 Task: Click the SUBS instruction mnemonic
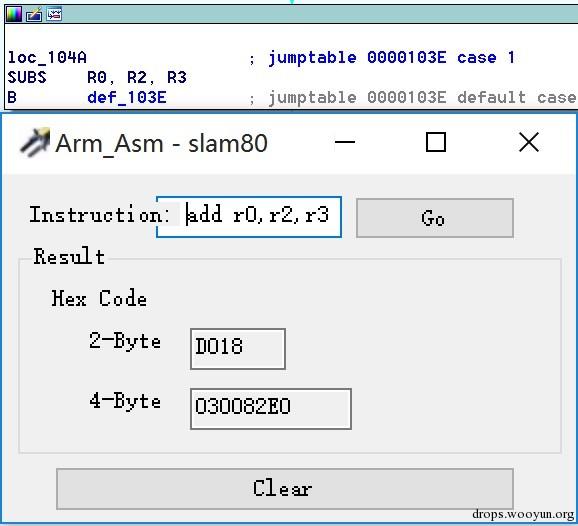click(x=27, y=77)
